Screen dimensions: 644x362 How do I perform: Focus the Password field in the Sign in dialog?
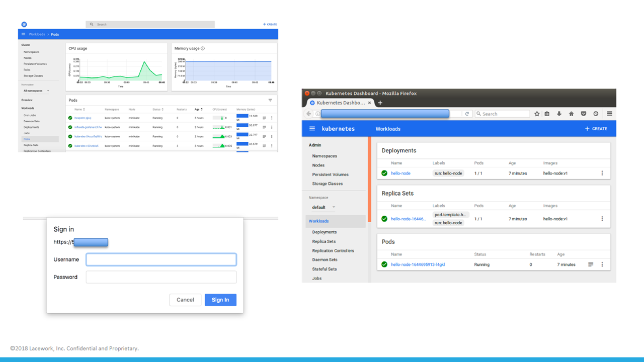161,277
